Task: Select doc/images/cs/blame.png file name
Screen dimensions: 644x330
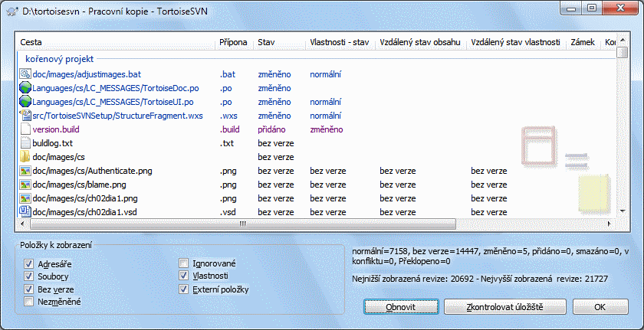Action: pyautogui.click(x=79, y=185)
